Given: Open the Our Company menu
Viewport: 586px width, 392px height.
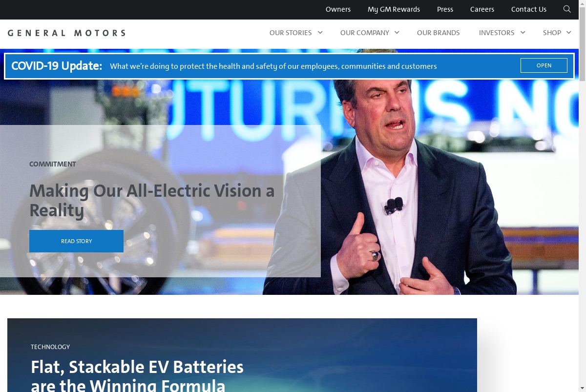Looking at the screenshot, I should pos(365,33).
